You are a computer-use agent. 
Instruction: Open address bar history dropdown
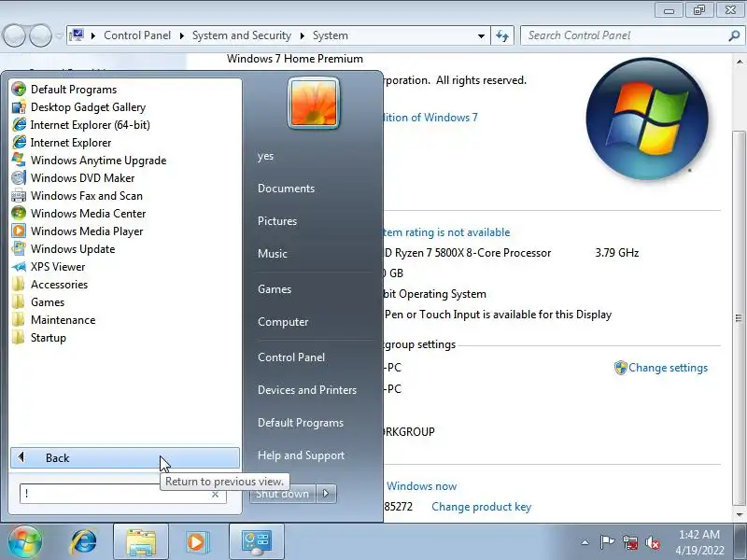coord(481,35)
